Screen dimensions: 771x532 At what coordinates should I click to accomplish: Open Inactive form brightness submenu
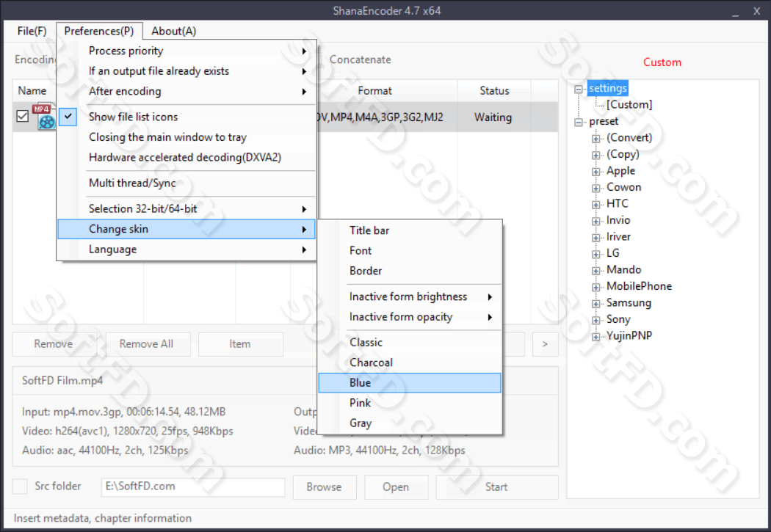coord(410,296)
